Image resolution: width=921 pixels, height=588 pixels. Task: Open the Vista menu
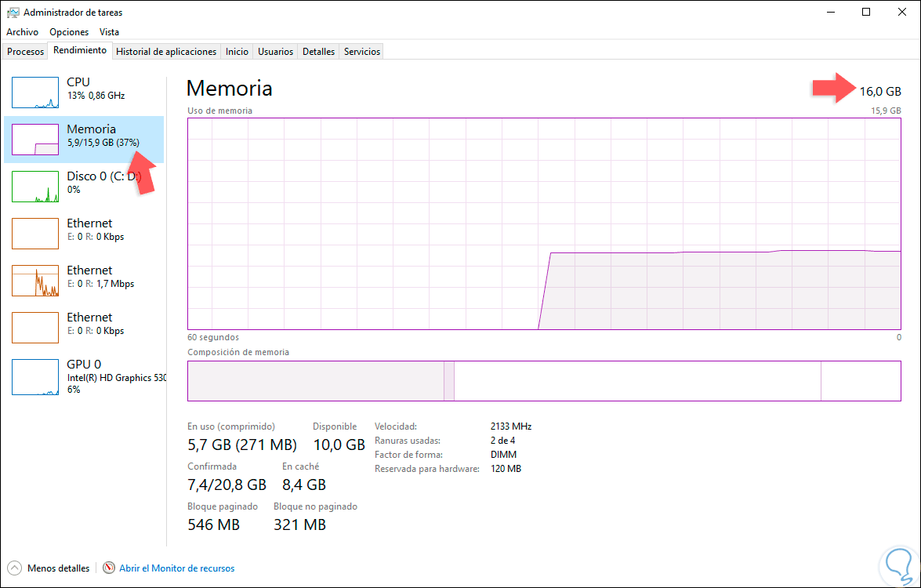pos(109,32)
